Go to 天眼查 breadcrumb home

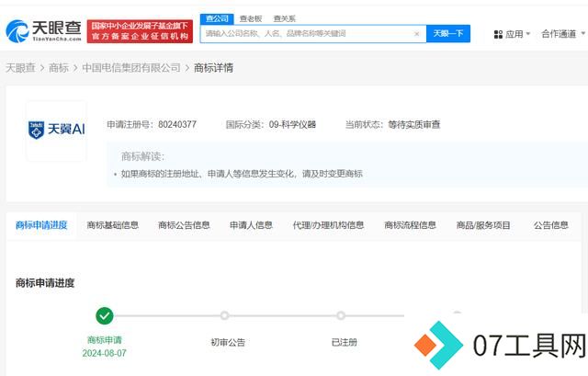[x=20, y=68]
